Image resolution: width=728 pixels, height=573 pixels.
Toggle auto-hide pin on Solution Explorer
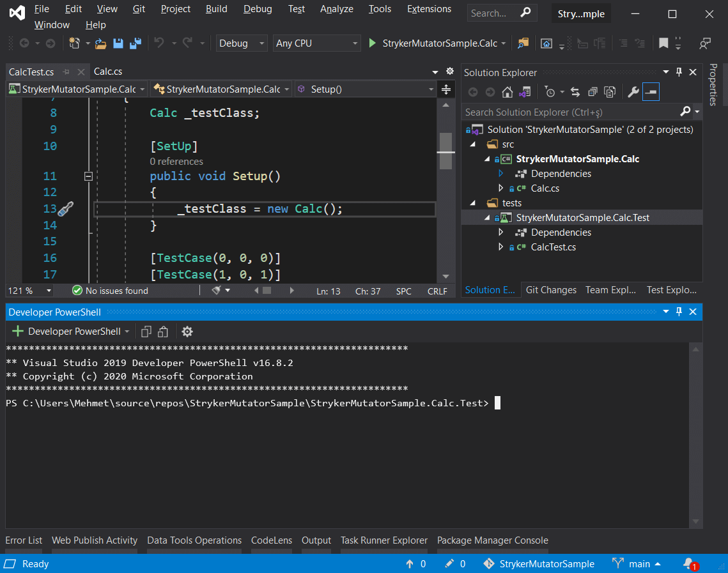679,72
